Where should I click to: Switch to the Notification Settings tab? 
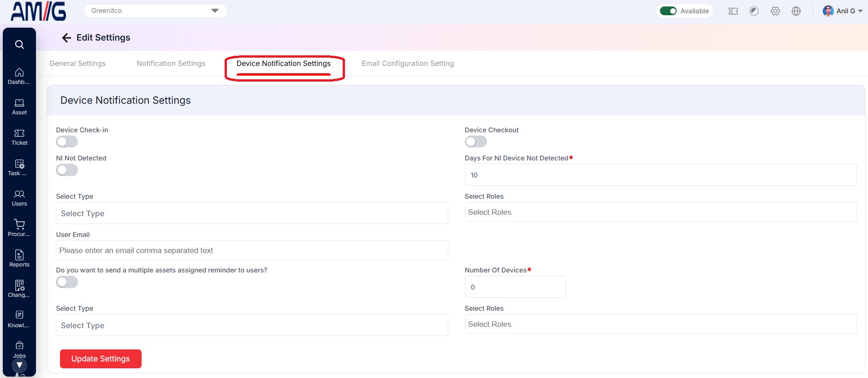pyautogui.click(x=171, y=64)
